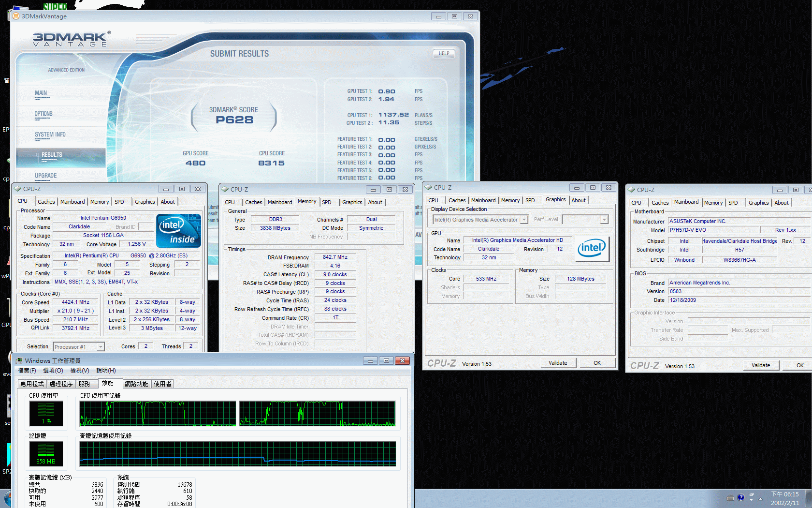The height and width of the screenshot is (508, 812).
Task: Click the GPU Score 480 value
Action: click(x=196, y=163)
